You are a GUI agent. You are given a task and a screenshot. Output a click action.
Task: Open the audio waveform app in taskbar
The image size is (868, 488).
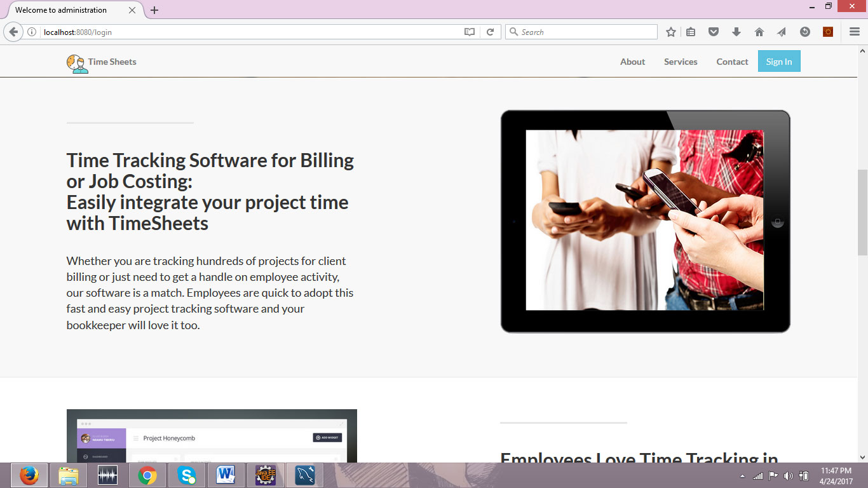pos(107,475)
